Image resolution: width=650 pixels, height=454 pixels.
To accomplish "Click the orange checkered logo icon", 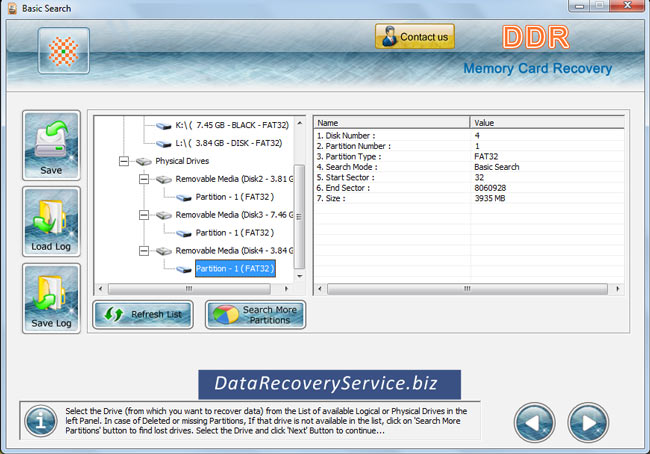I will 64,51.
